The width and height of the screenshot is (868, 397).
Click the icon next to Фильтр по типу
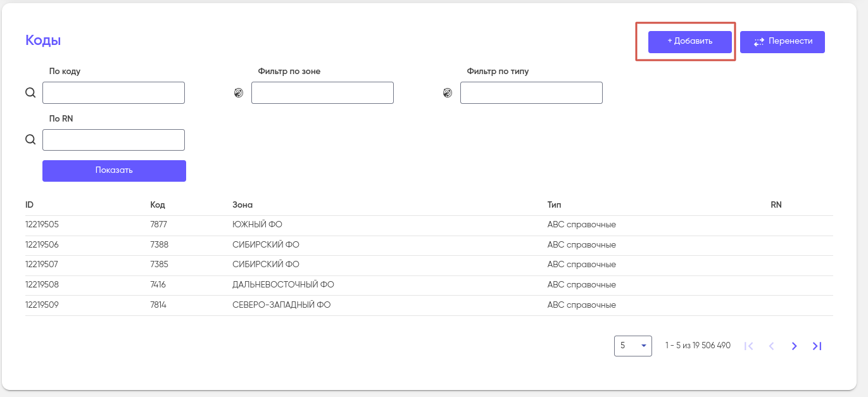pos(448,93)
